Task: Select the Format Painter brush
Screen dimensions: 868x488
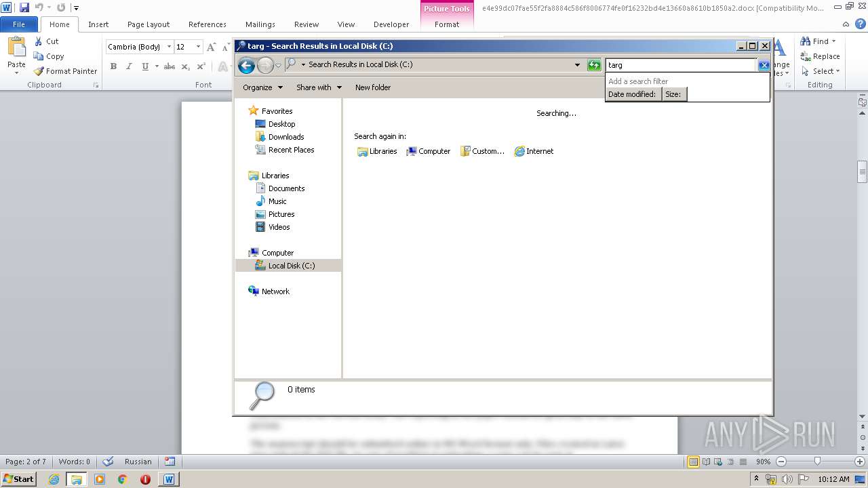Action: pyautogui.click(x=39, y=71)
